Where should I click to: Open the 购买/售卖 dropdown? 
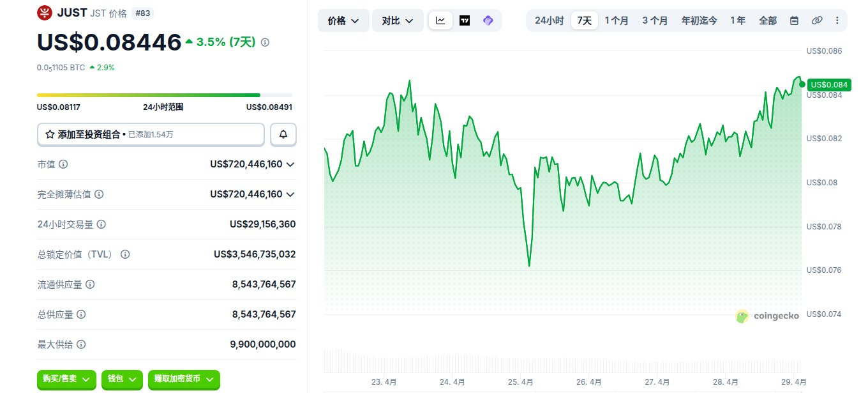tap(67, 379)
